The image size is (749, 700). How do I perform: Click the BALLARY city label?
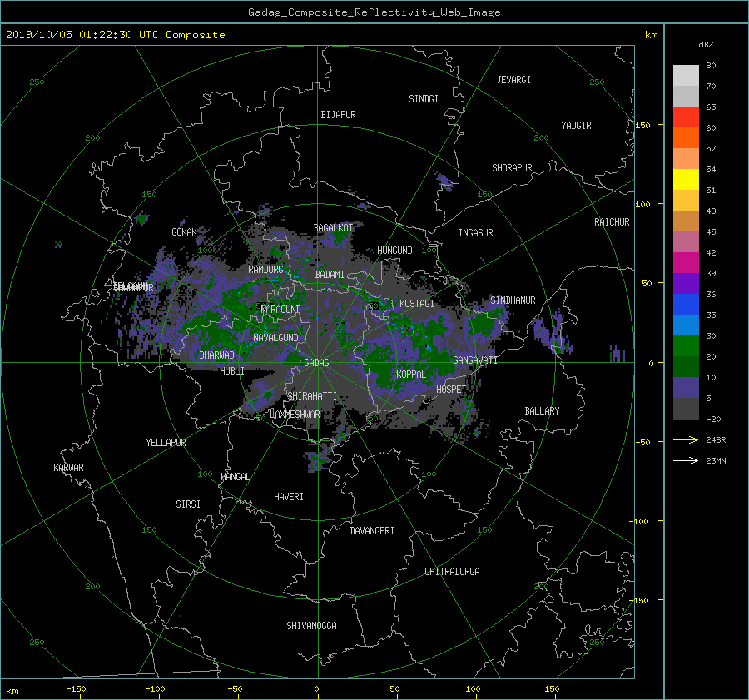tap(542, 411)
